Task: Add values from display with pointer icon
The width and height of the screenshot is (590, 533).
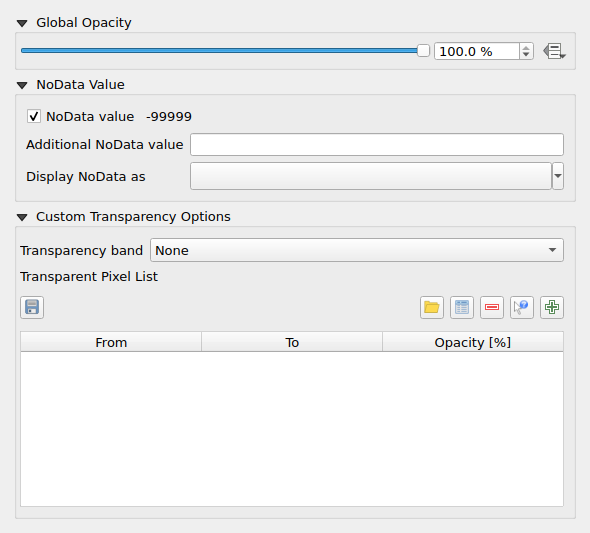Action: [522, 307]
